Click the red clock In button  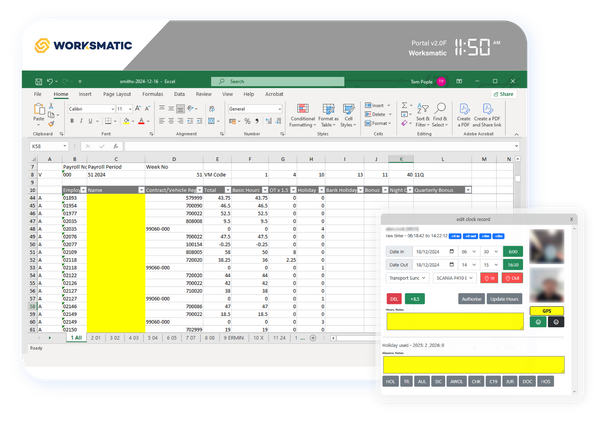(489, 278)
